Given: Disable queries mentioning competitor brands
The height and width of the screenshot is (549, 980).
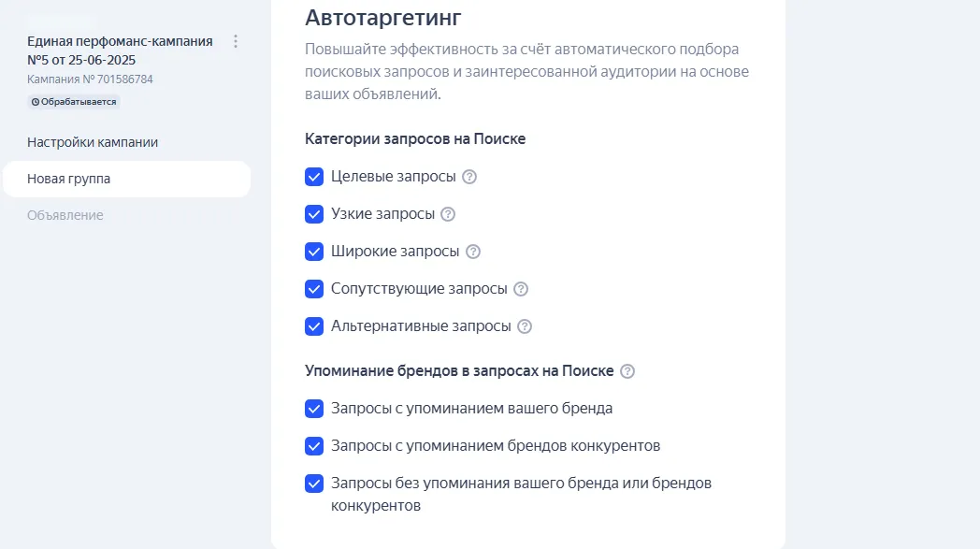Looking at the screenshot, I should pyautogui.click(x=314, y=446).
